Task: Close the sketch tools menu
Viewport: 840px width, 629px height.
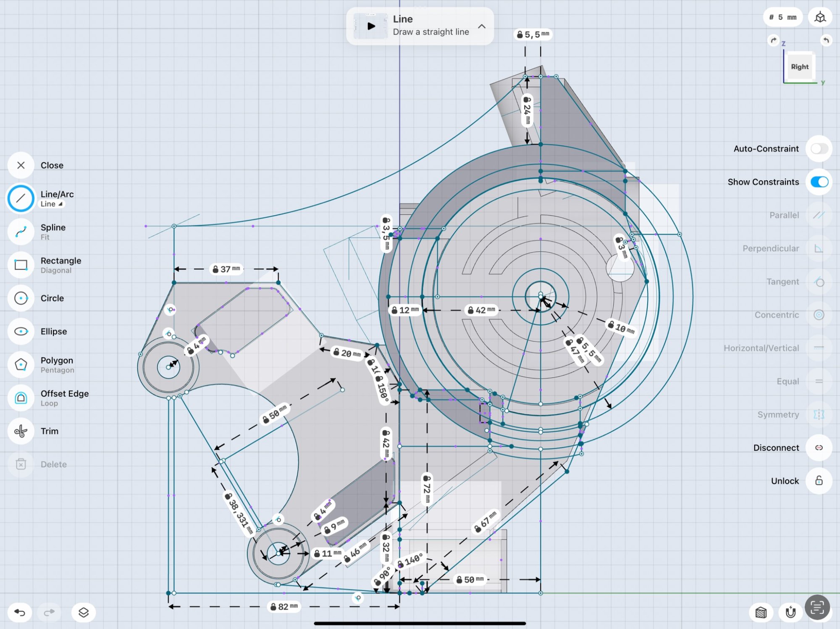Action: pos(21,165)
